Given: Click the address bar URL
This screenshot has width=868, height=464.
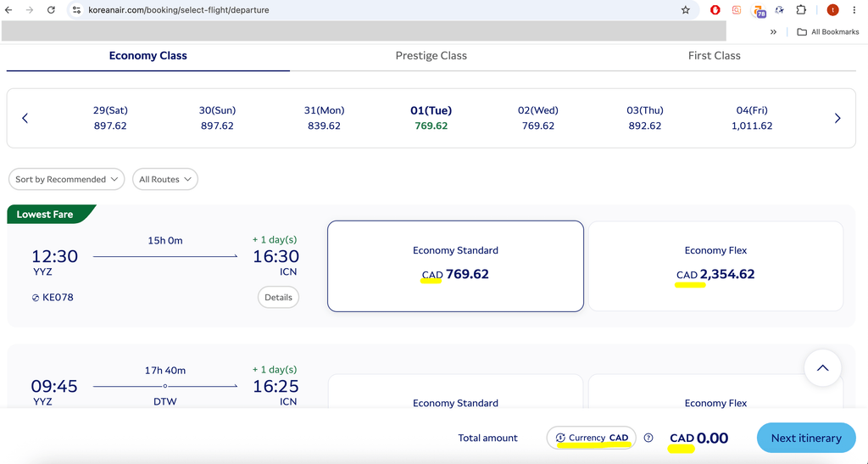Looking at the screenshot, I should [x=179, y=10].
